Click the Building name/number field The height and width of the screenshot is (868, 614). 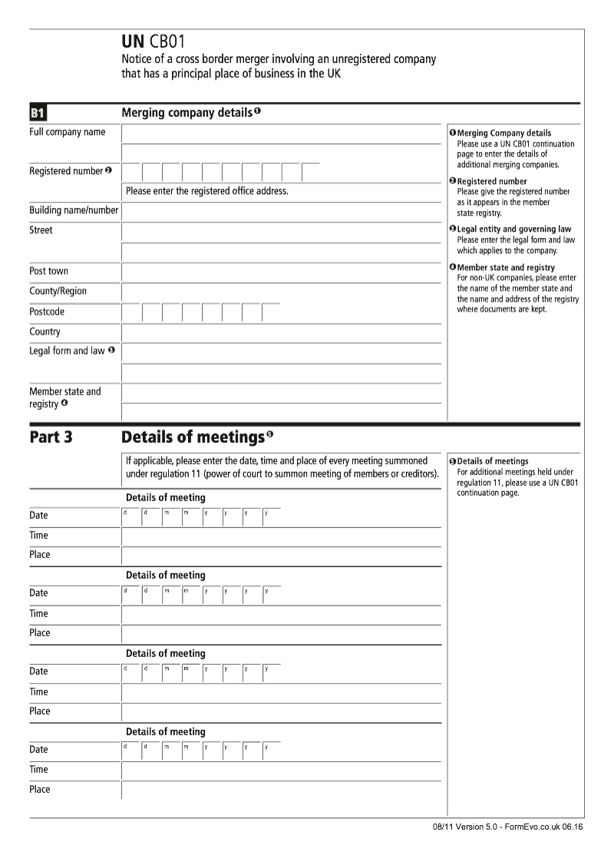[x=281, y=211]
